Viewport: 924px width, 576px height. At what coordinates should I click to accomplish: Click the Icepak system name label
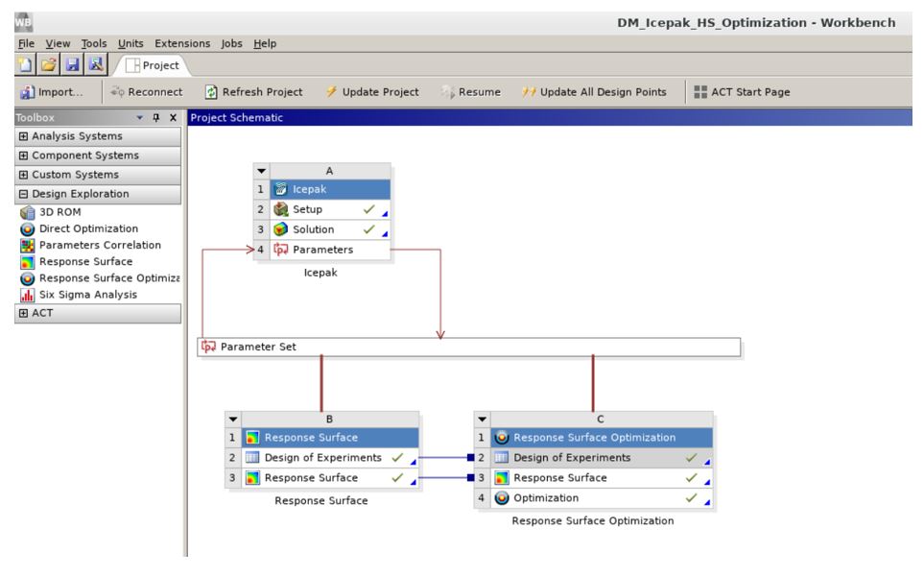(x=320, y=273)
